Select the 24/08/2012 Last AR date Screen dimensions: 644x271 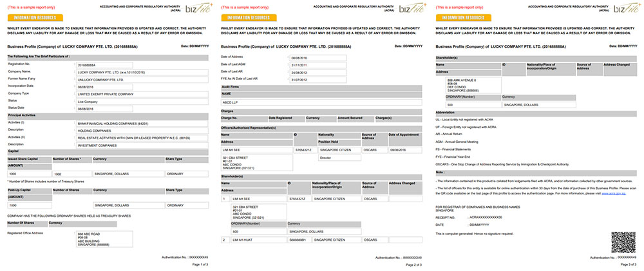point(318,72)
